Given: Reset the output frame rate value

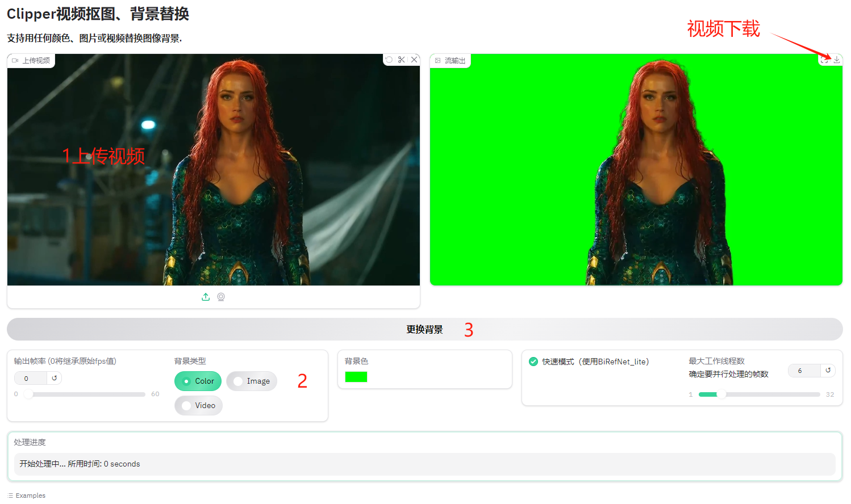Looking at the screenshot, I should pyautogui.click(x=55, y=378).
